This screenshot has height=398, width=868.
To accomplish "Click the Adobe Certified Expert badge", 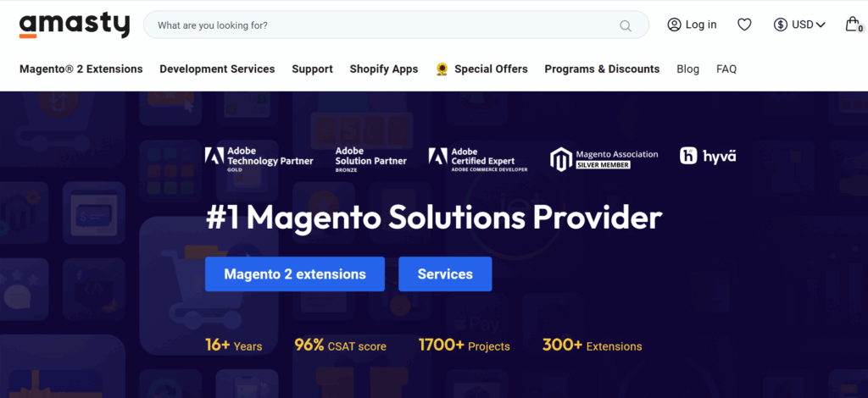I will pyautogui.click(x=478, y=160).
